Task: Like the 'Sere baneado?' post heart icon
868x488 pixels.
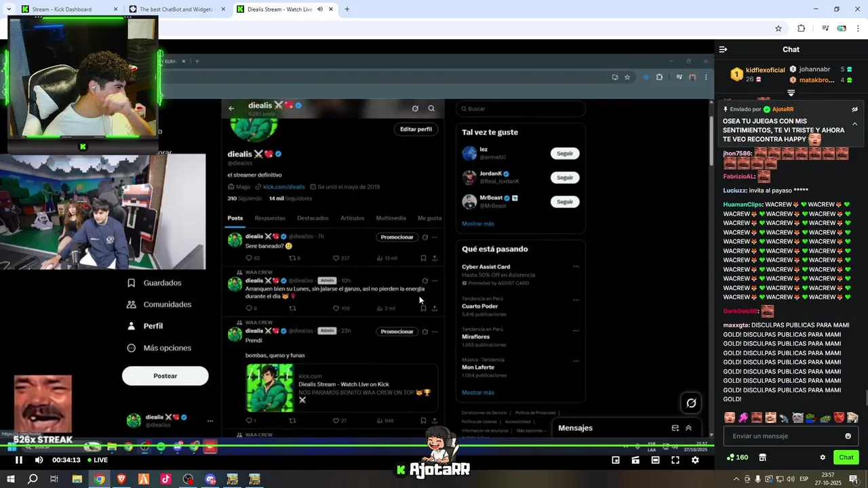Action: pyautogui.click(x=336, y=258)
